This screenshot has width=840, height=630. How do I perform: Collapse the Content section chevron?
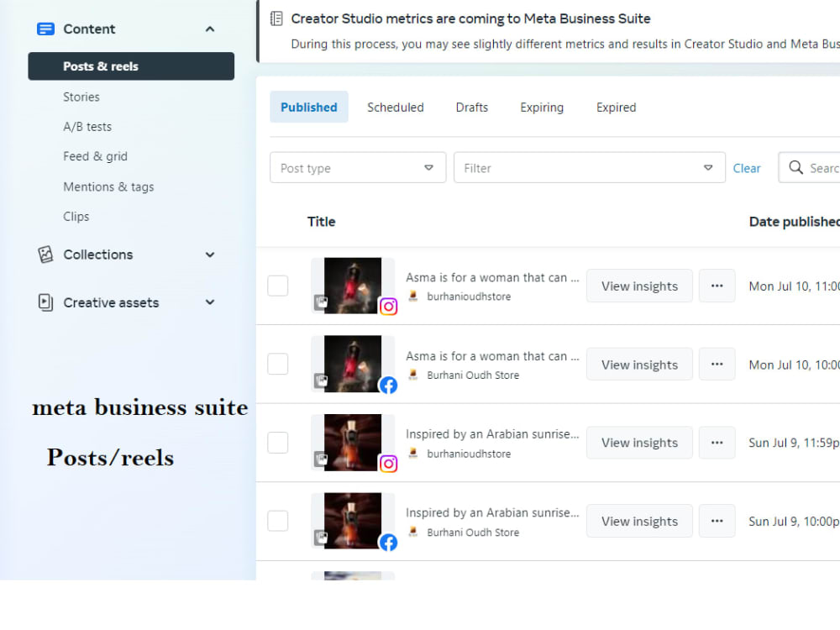210,29
